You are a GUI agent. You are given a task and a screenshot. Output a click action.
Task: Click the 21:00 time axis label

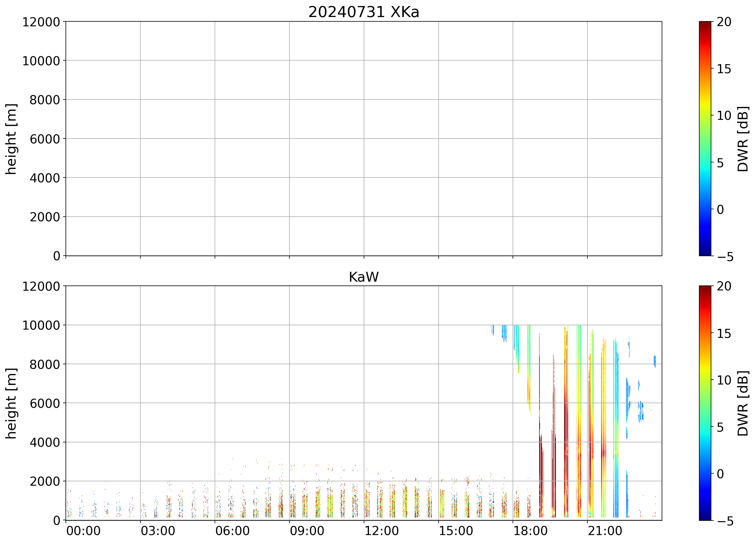pos(605,531)
